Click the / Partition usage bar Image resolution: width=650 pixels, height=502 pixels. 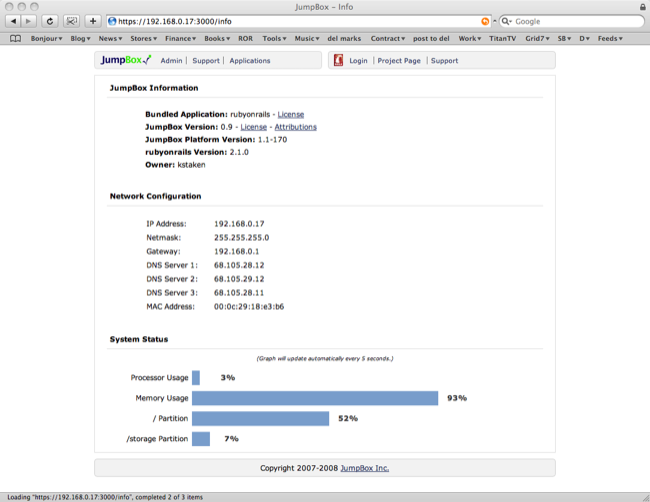(260, 418)
